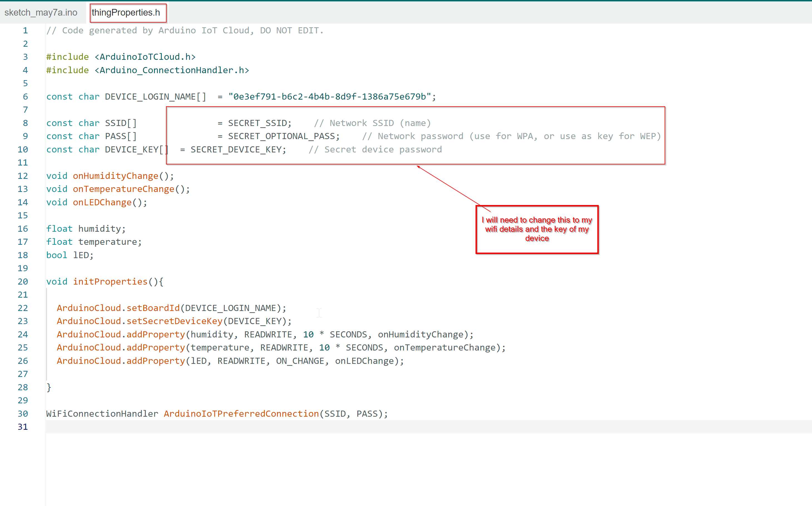812x506 pixels.
Task: Click line number 20 in the gutter
Action: tap(23, 282)
